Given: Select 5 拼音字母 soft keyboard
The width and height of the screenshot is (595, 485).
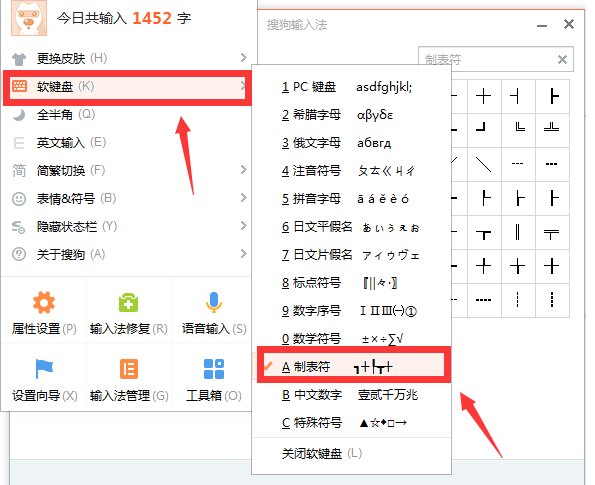Looking at the screenshot, I should pos(351,198).
